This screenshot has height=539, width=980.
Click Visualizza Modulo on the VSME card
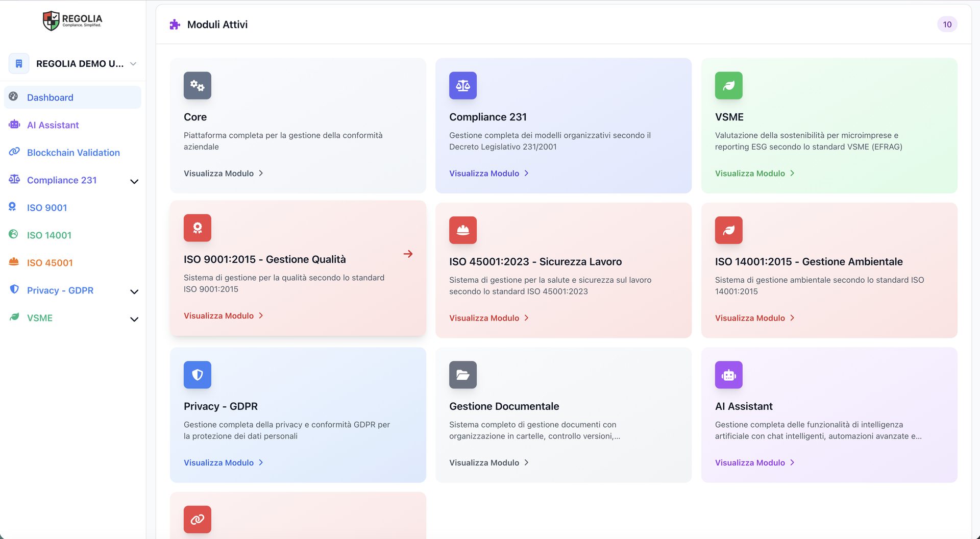(x=755, y=173)
